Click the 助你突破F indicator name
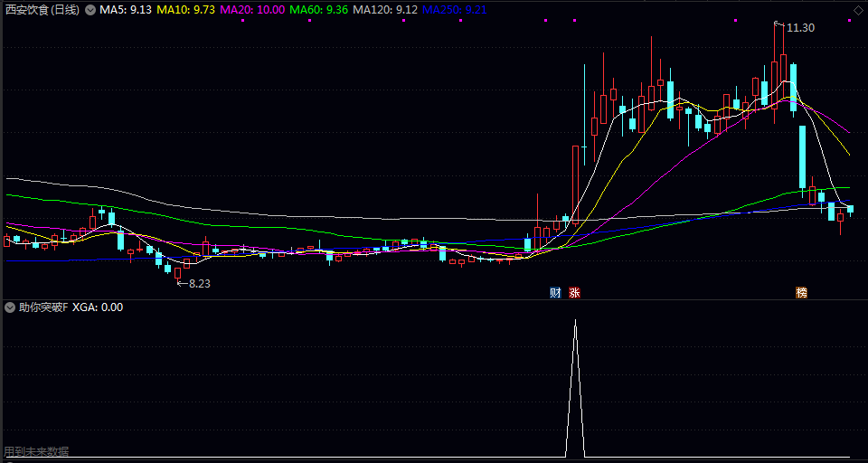The width and height of the screenshot is (868, 463). click(x=43, y=307)
